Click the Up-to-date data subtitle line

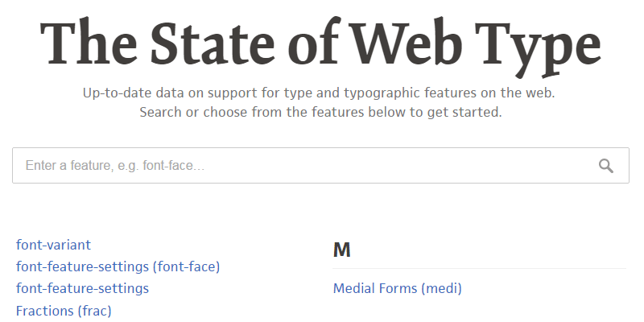[x=320, y=93]
